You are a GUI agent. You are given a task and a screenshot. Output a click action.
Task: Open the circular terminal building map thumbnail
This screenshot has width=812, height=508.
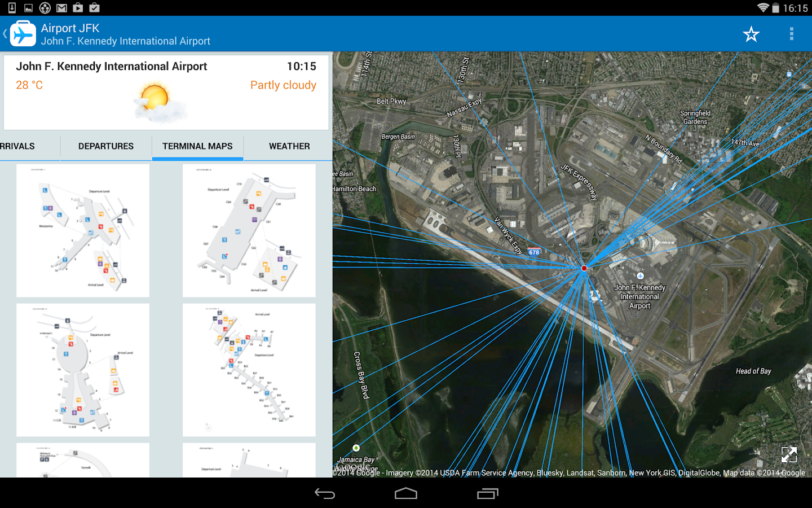click(82, 370)
